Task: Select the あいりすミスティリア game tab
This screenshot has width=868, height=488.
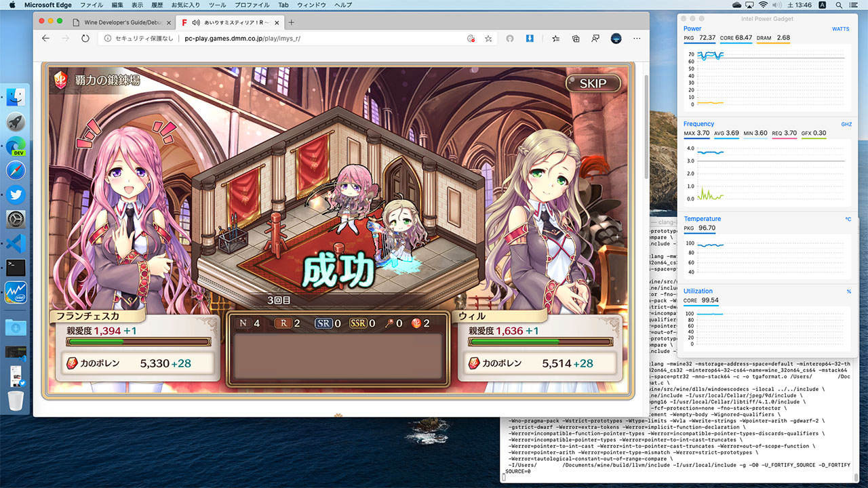Action: point(229,22)
